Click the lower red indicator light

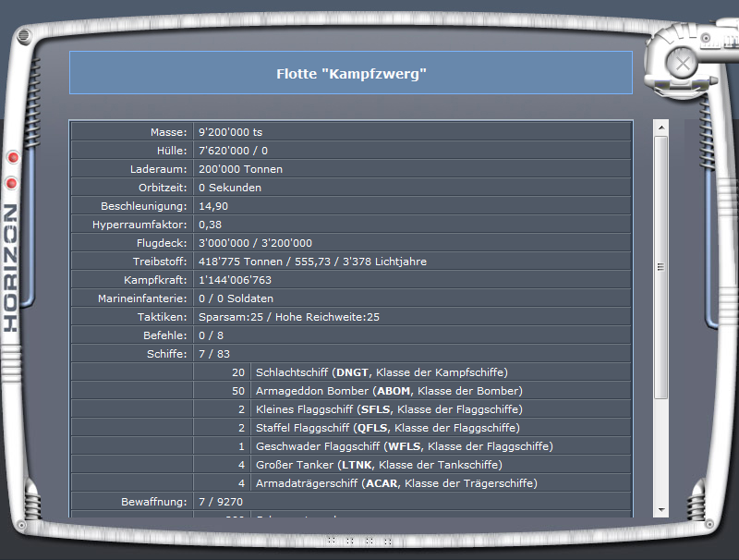pyautogui.click(x=13, y=183)
